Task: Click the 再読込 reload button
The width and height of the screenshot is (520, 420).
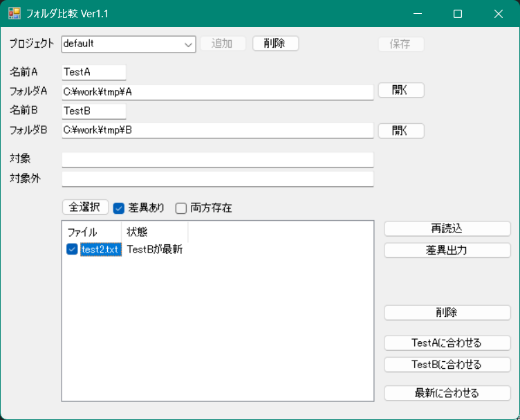Action: [447, 229]
